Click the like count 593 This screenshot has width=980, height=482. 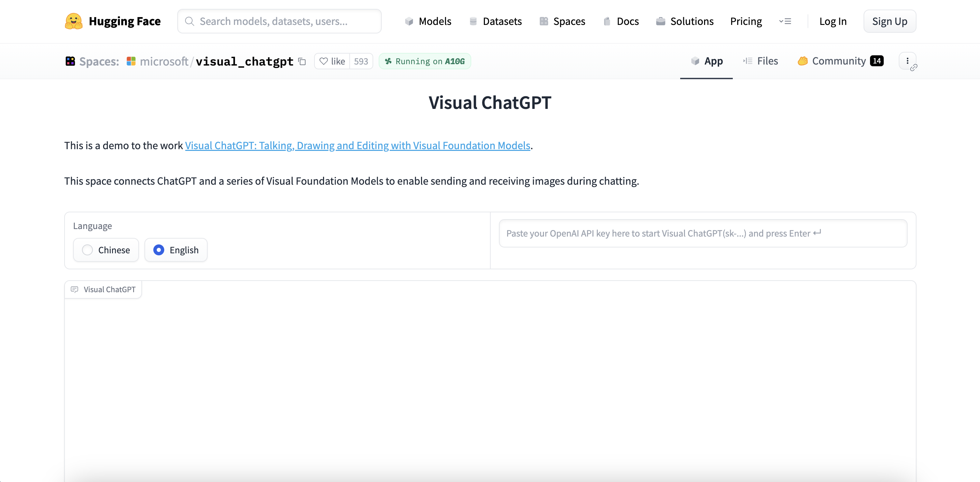point(361,61)
